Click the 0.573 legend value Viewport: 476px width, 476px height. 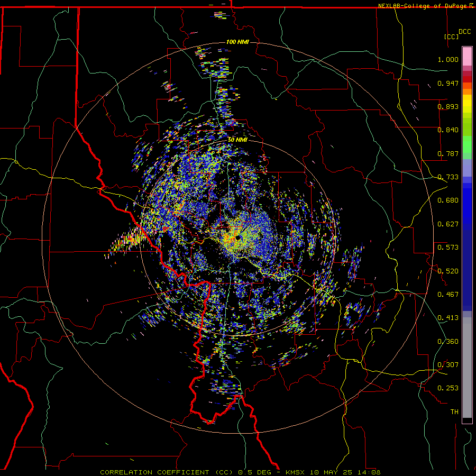(x=448, y=248)
